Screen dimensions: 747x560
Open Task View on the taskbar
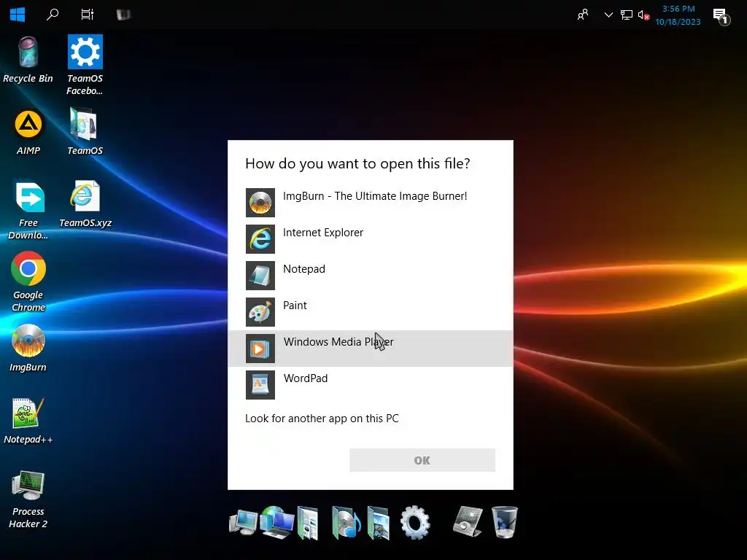point(88,15)
